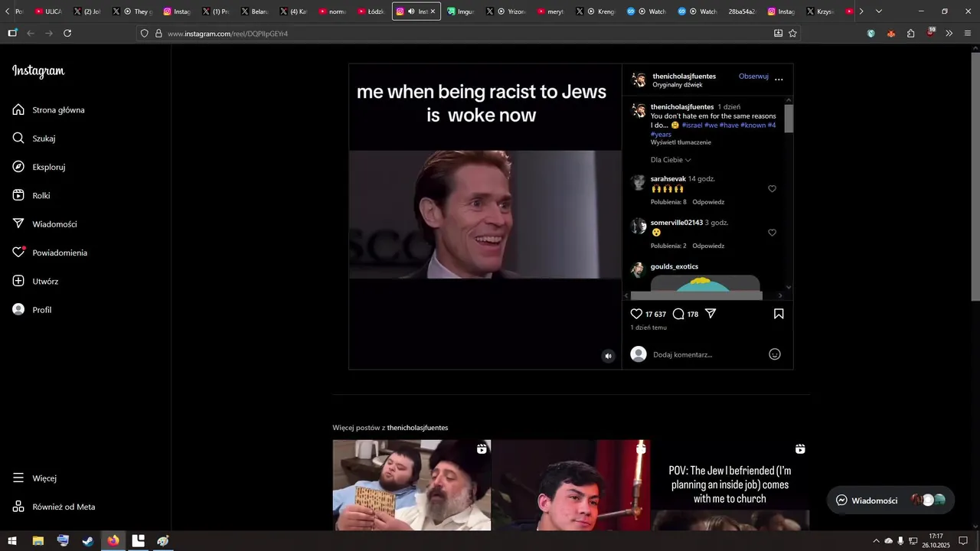The image size is (980, 551).
Task: Save the reel with bookmark icon
Action: 779,314
